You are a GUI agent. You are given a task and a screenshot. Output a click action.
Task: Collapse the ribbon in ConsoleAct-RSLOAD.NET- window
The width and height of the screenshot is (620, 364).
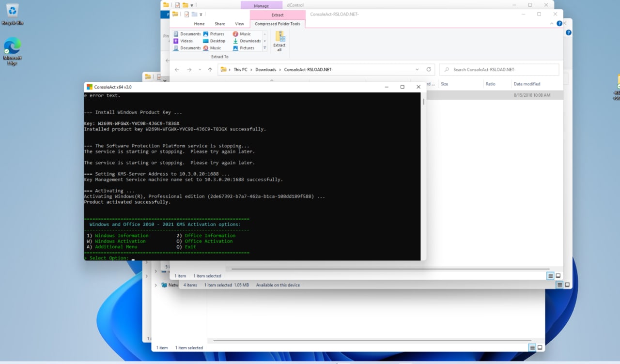tap(552, 24)
